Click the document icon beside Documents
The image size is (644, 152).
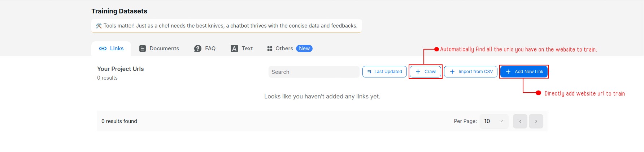click(143, 48)
